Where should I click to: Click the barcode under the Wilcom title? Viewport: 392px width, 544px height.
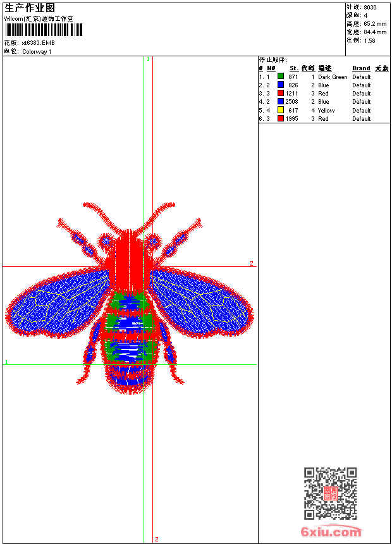[x=44, y=30]
